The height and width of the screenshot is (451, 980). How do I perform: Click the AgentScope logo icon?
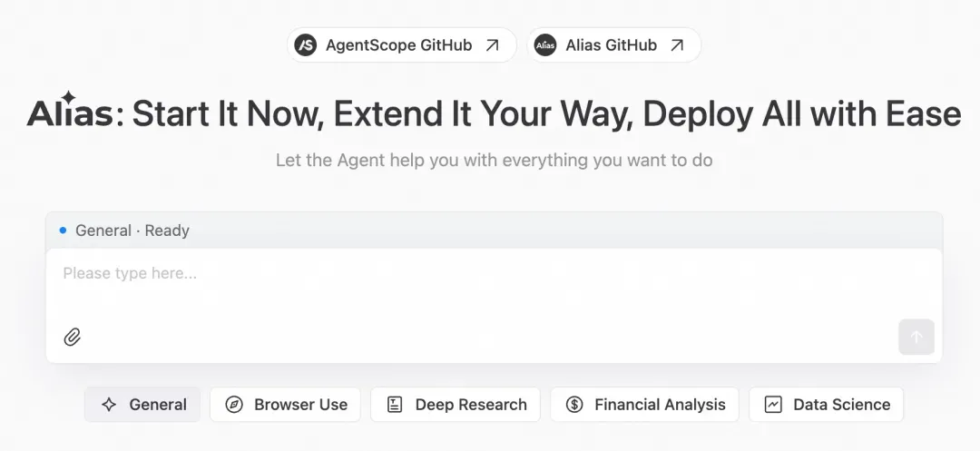pos(306,45)
